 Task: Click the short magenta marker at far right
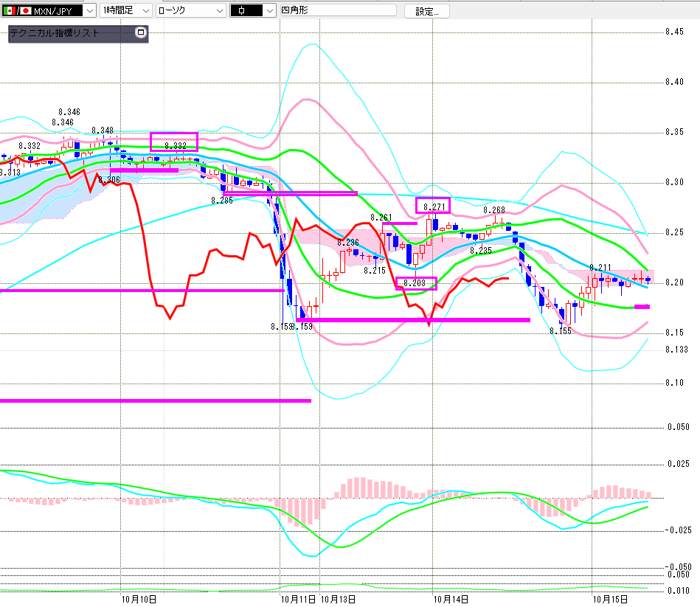pos(642,306)
